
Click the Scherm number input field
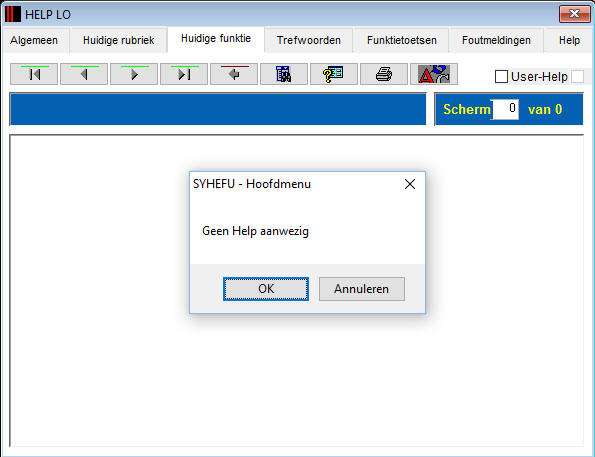coord(505,109)
